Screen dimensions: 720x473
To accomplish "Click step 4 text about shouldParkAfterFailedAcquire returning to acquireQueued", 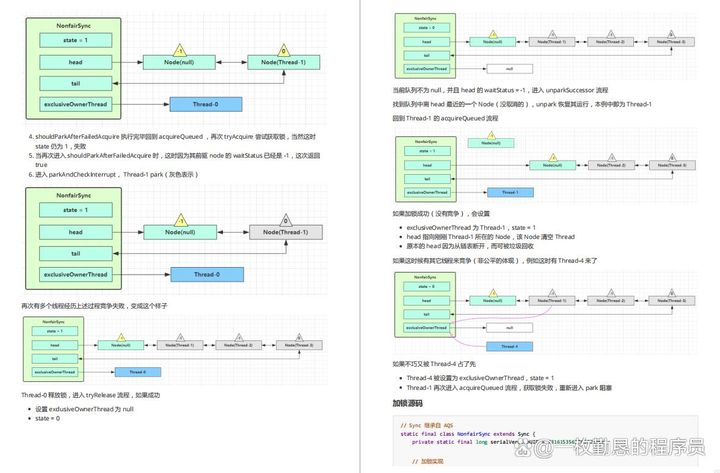I will (174, 141).
